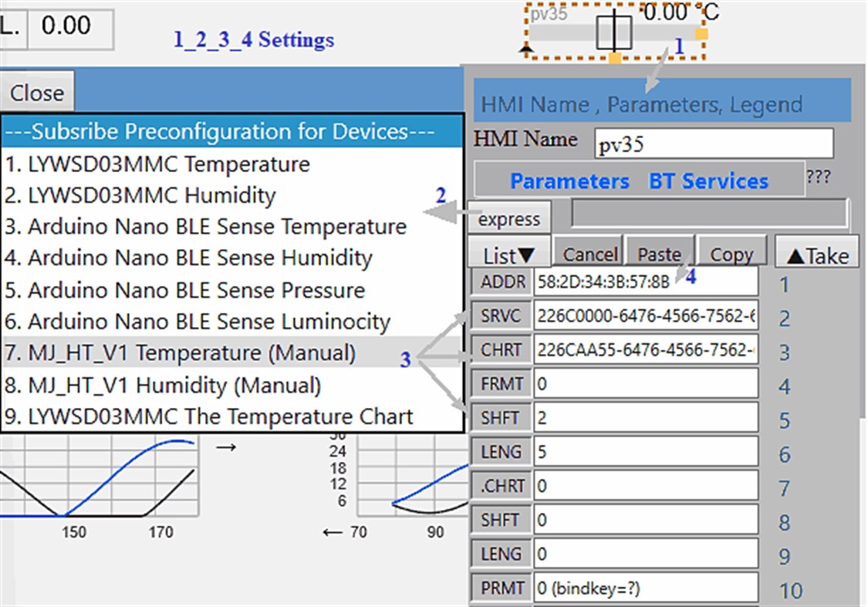Click the ??? help link
This screenshot has width=868, height=607.
click(818, 177)
